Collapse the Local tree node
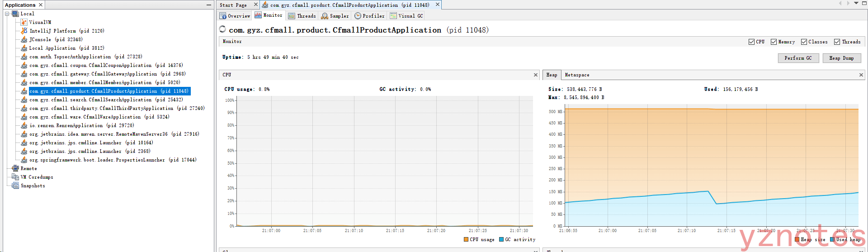868x252 pixels. pyautogui.click(x=7, y=14)
